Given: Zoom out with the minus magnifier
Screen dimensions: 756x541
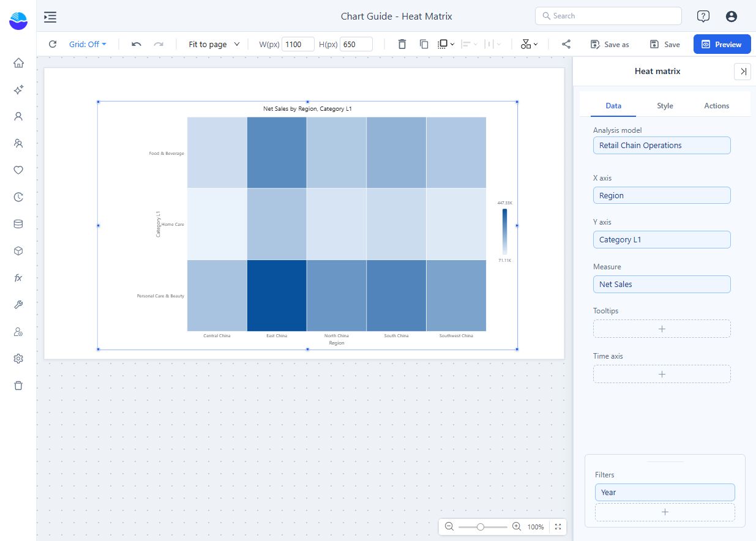Looking at the screenshot, I should 449,526.
